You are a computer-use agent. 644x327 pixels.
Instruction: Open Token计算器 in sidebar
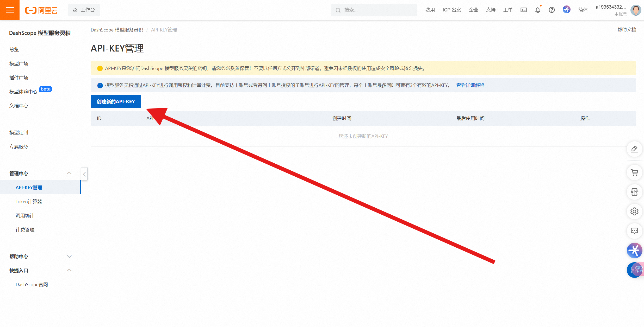point(29,202)
